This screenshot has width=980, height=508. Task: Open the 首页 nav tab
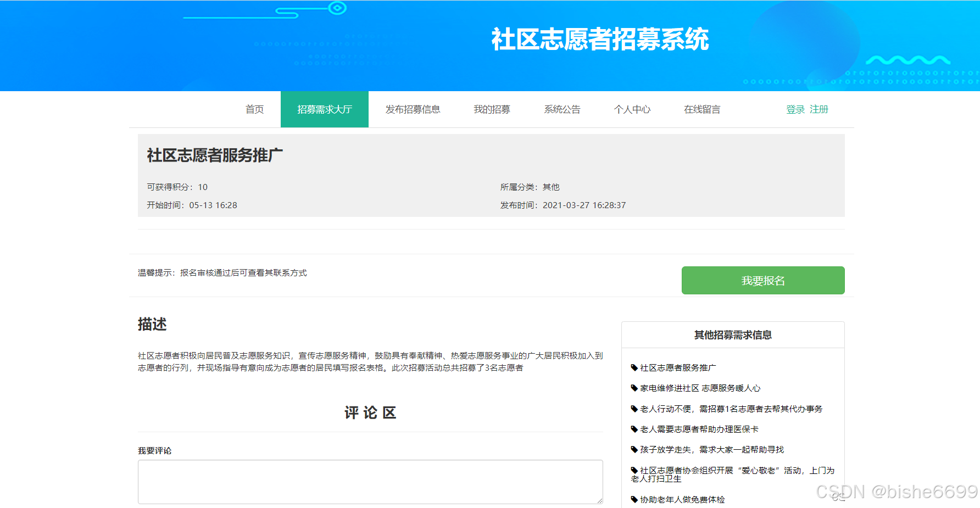pos(254,109)
